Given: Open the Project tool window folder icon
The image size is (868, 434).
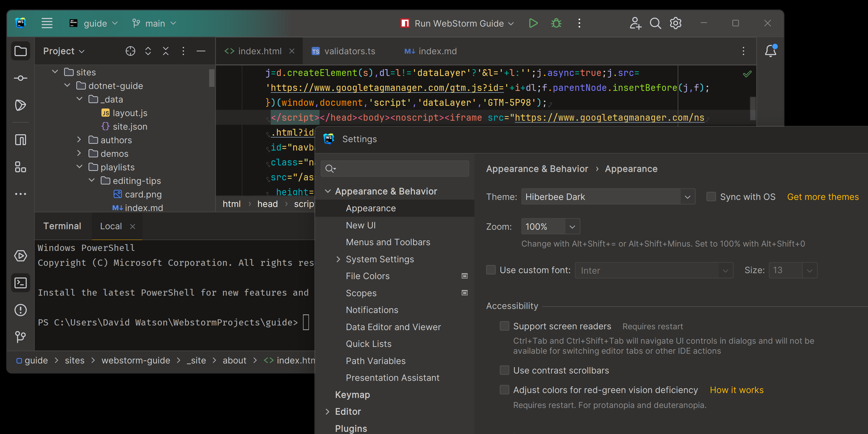Looking at the screenshot, I should [21, 51].
